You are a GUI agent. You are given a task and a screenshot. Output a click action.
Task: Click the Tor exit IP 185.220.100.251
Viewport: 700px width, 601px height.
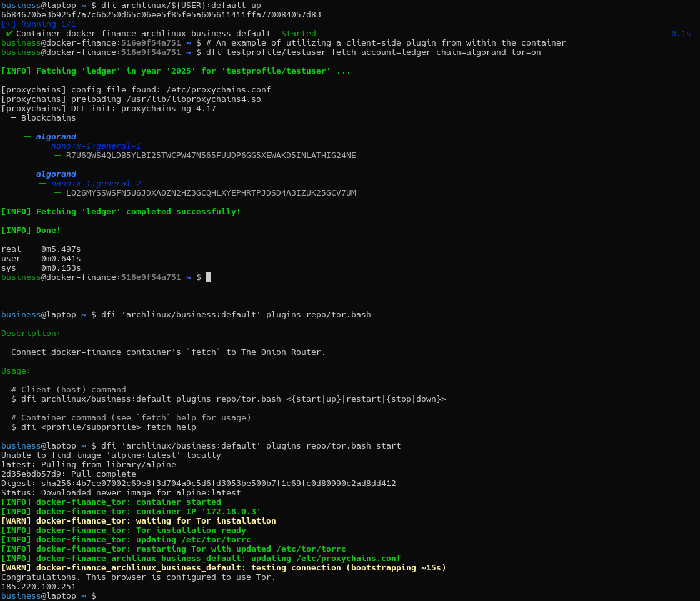pos(39,586)
